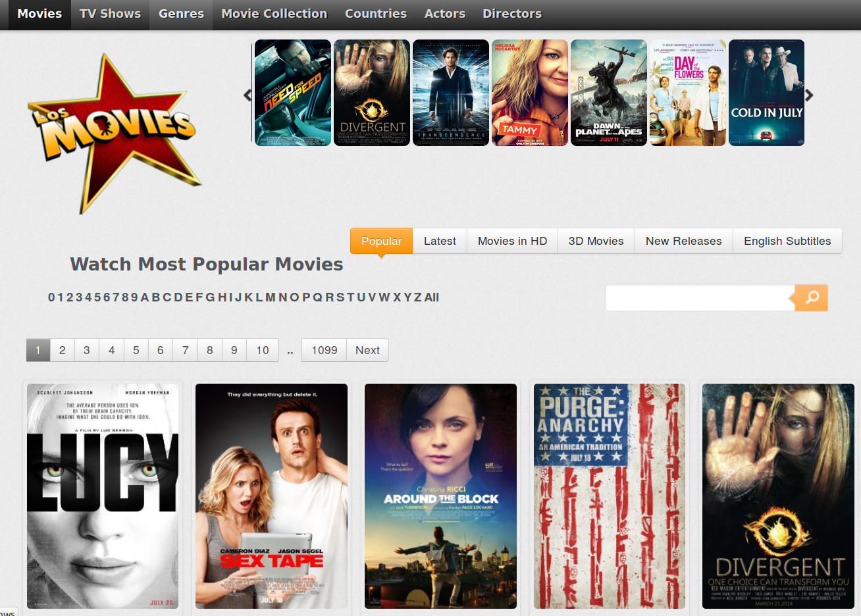Open the Tammy carousel poster
The image size is (861, 616).
pos(530,93)
